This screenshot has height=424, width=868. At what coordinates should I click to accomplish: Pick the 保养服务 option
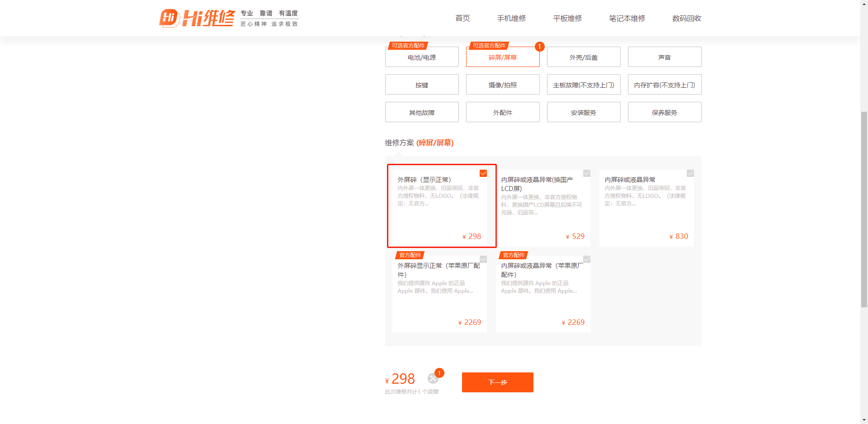(665, 112)
